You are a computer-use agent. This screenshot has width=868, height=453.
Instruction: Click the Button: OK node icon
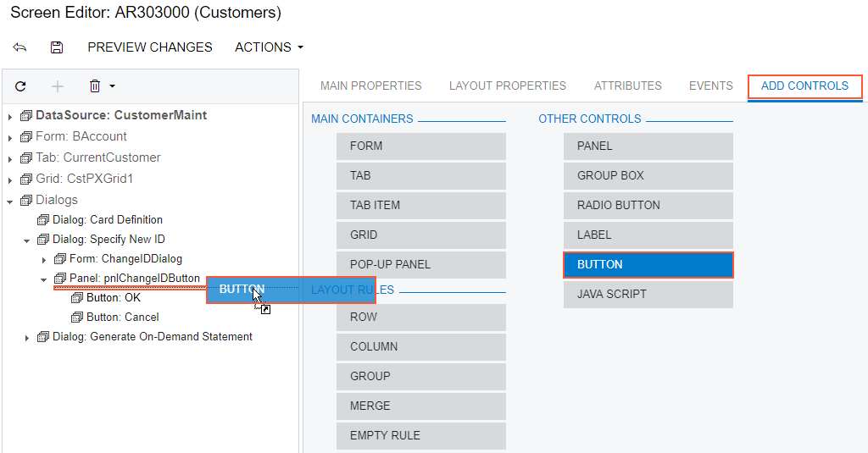point(76,298)
